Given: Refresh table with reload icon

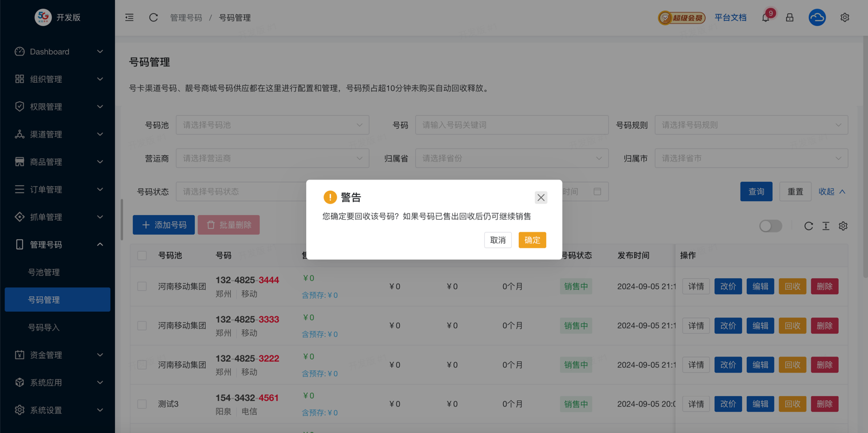Looking at the screenshot, I should (x=808, y=226).
